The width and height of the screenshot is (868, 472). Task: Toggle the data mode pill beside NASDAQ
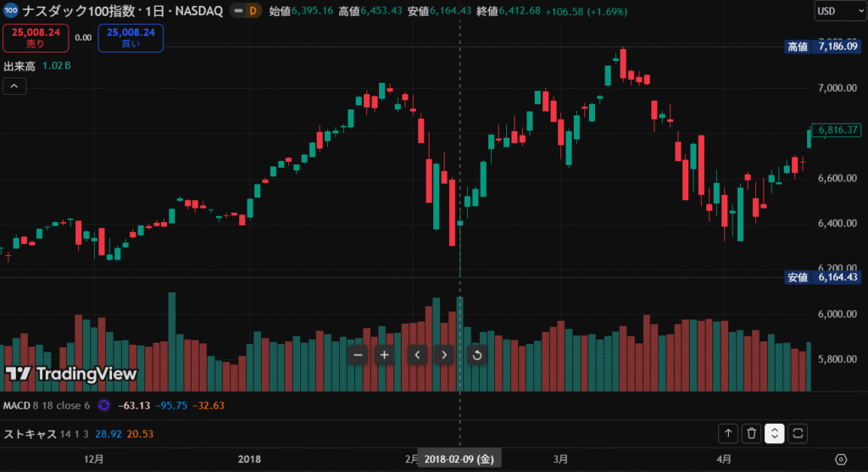pos(229,11)
